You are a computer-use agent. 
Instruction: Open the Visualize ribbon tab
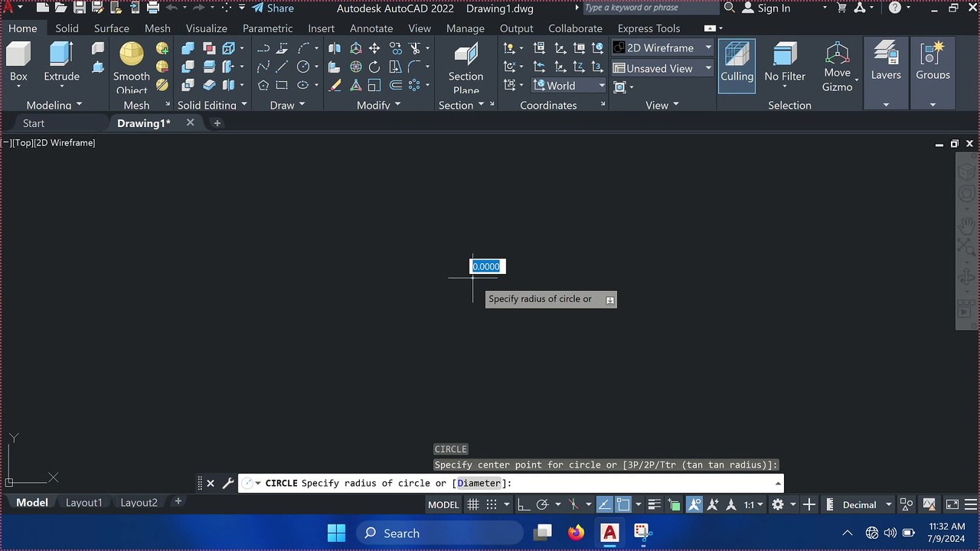pyautogui.click(x=207, y=28)
